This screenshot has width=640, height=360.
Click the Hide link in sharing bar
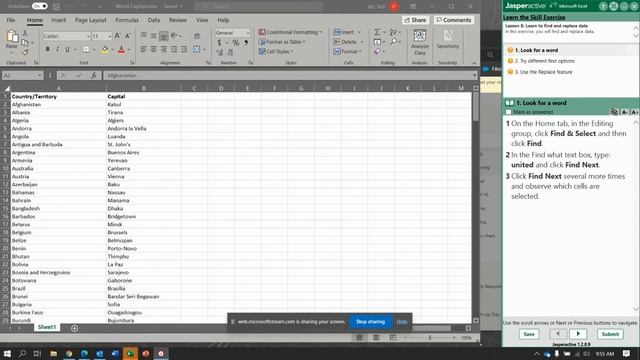tap(402, 322)
